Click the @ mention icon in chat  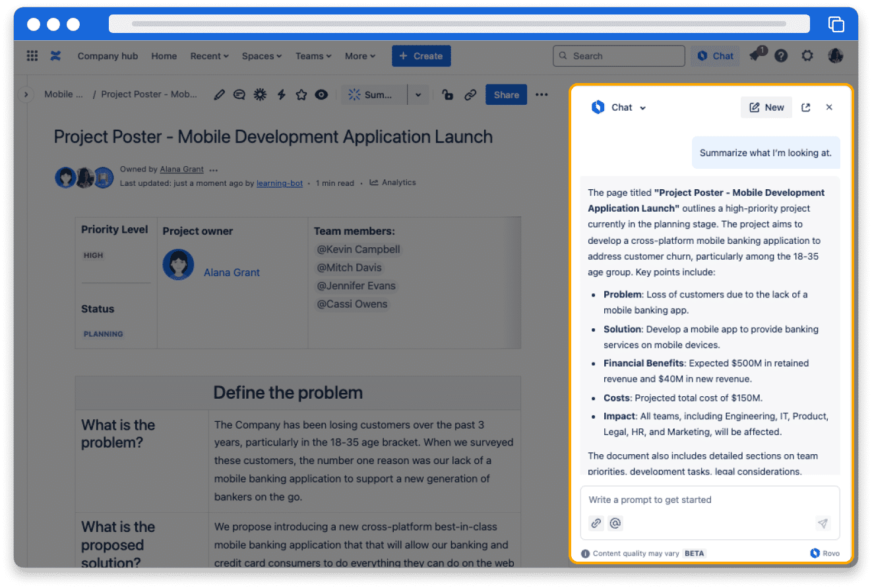tap(615, 523)
